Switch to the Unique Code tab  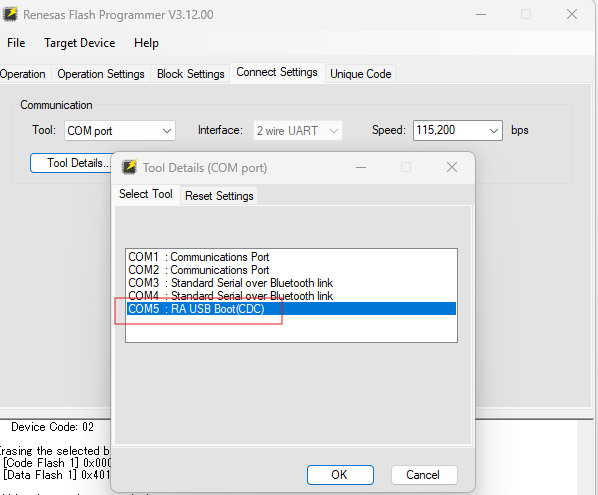[360, 74]
